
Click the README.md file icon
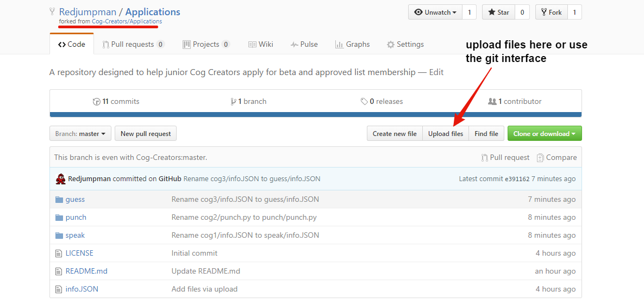58,271
